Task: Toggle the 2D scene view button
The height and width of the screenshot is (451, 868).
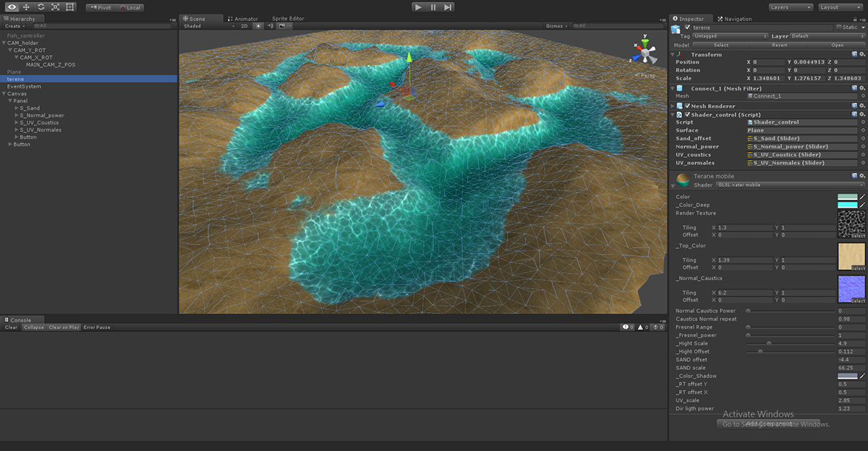Action: coord(244,25)
